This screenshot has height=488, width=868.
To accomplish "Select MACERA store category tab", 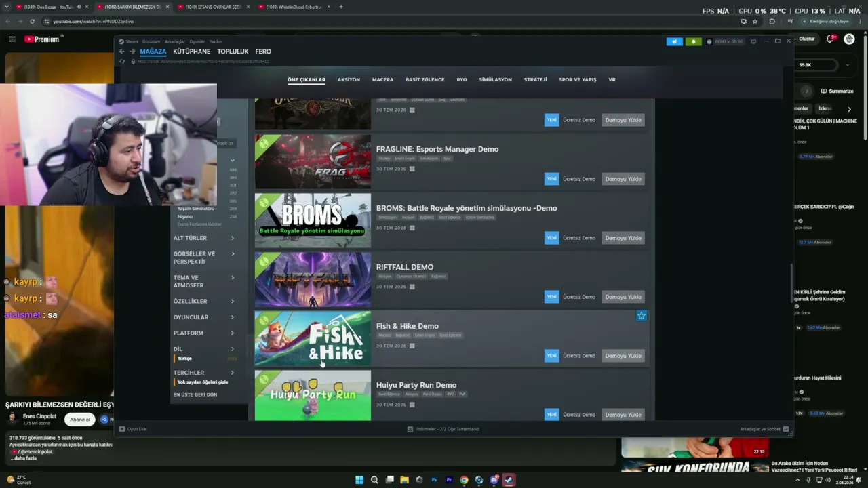I will coord(382,80).
